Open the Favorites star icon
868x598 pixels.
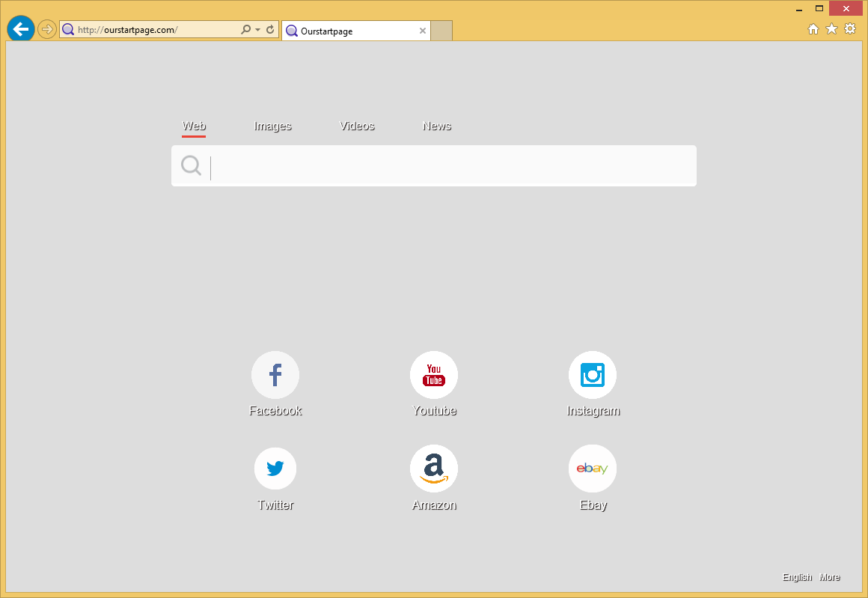(x=831, y=28)
